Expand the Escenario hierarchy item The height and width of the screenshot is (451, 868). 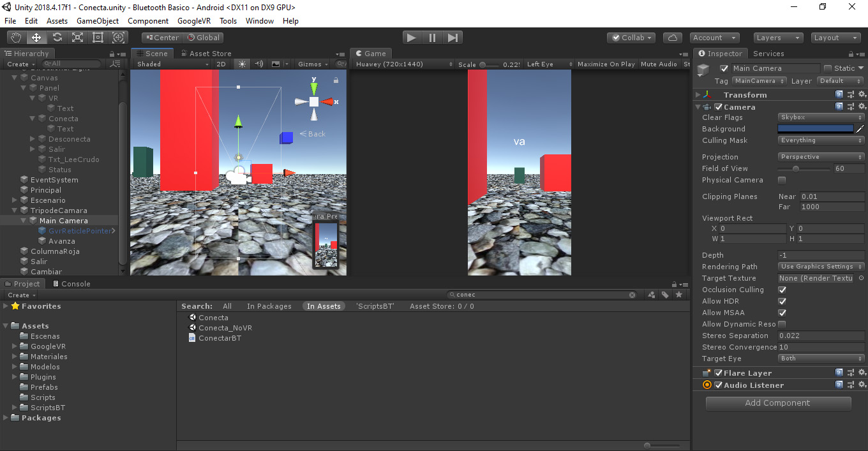(15, 200)
